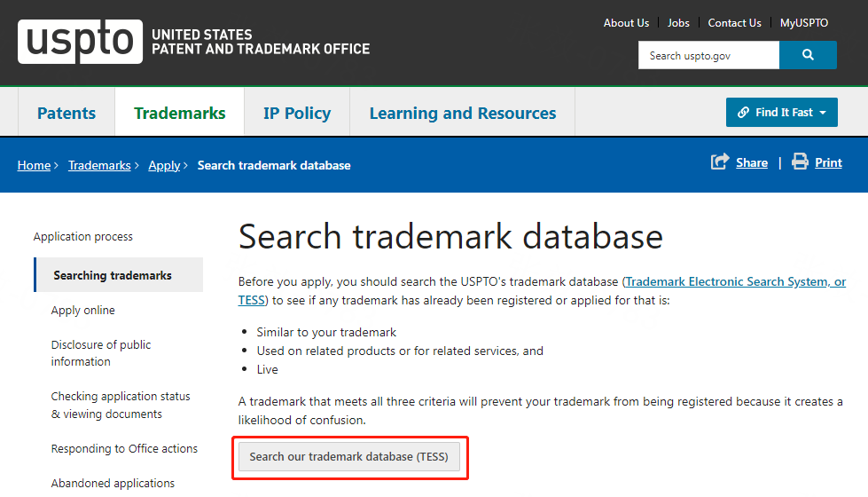The width and height of the screenshot is (868, 497).
Task: Click 'Similar to your trademark' bullet
Action: click(x=326, y=332)
